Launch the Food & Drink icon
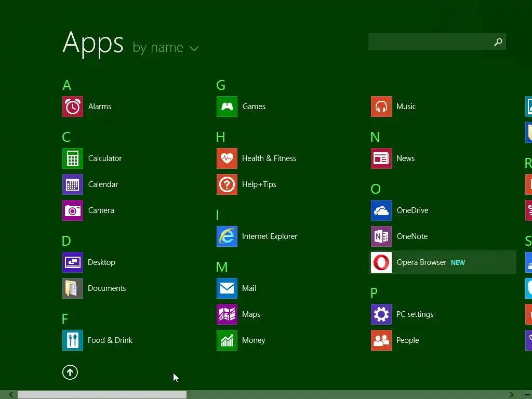The height and width of the screenshot is (399, 532). (x=73, y=340)
